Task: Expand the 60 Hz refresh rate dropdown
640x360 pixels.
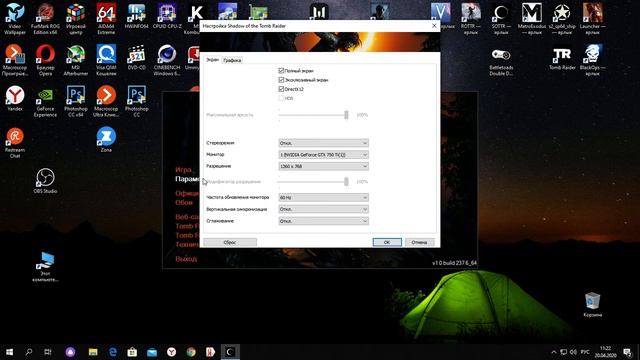Action: tap(323, 198)
